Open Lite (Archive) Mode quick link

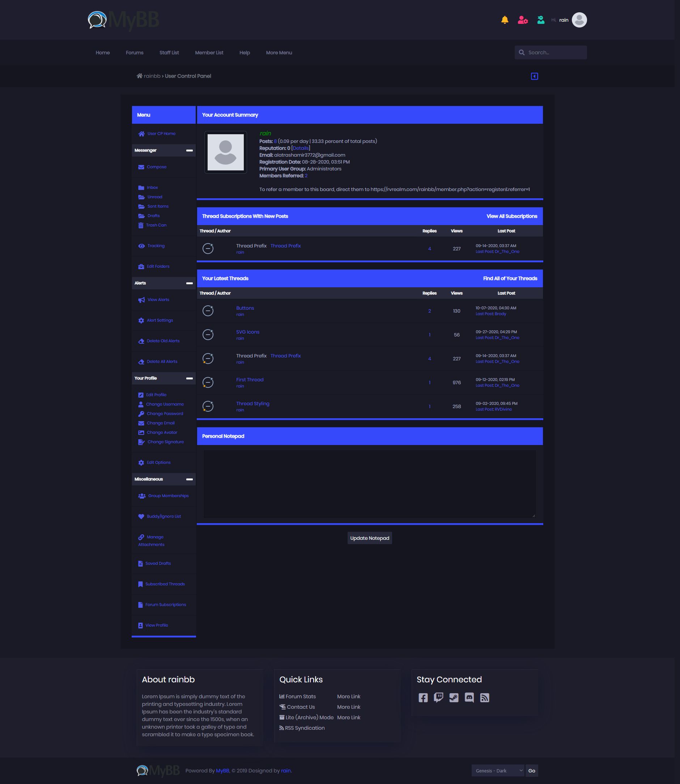click(309, 717)
